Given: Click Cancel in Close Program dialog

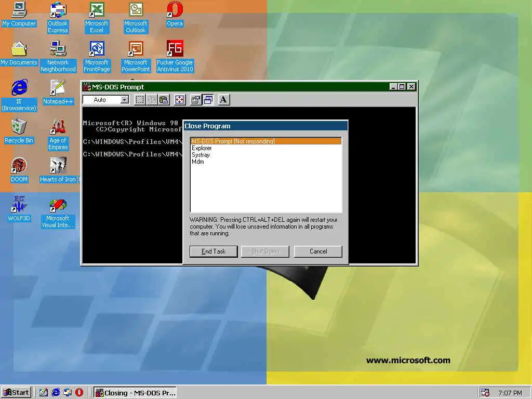Looking at the screenshot, I should coord(318,251).
